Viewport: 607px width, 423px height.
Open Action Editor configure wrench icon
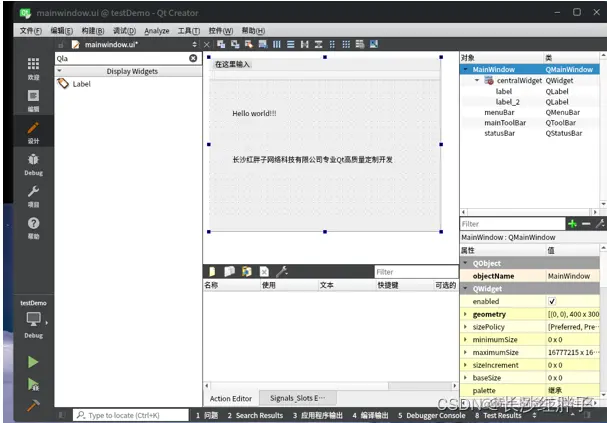tap(282, 272)
